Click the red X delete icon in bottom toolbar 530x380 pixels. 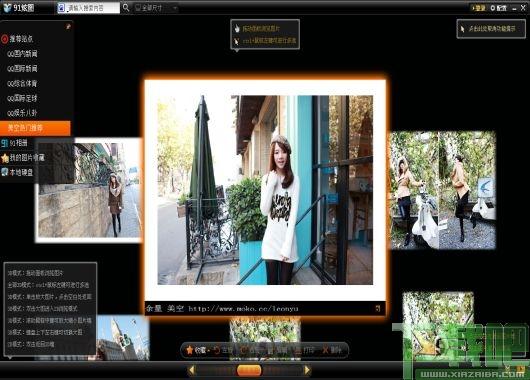click(x=325, y=350)
